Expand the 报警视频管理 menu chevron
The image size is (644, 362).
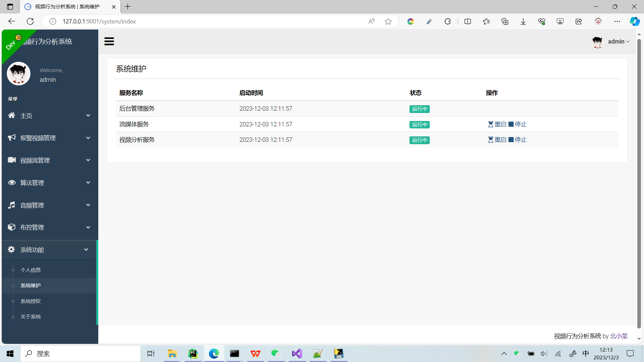[88, 138]
